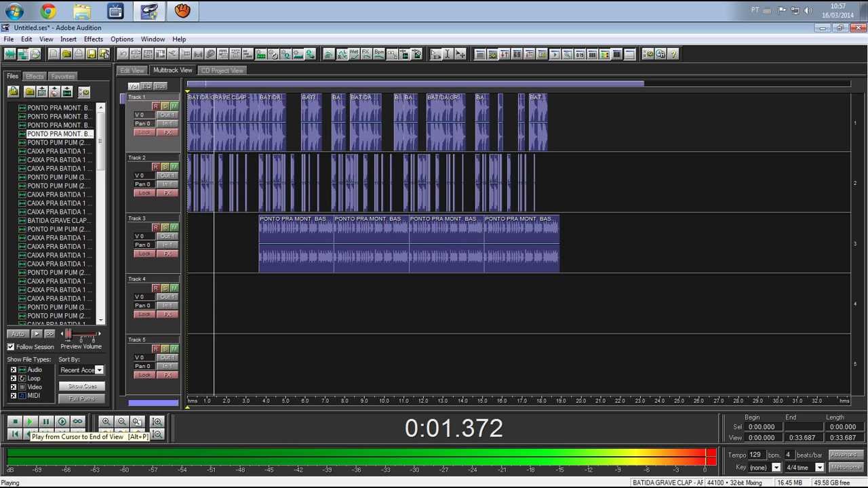
Task: Click Play Looped infinity button
Action: (x=77, y=422)
